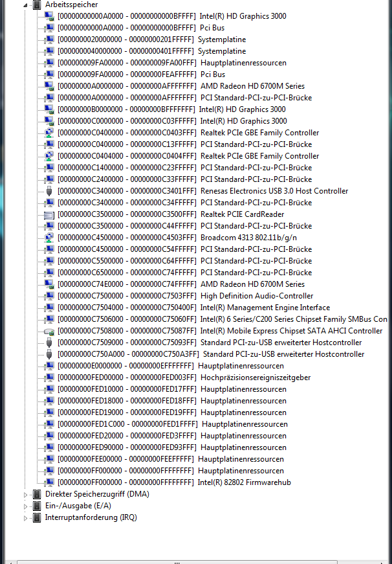Select PCI-zu-PCI-Brücke row 00000000C3500000 - 00000000C44FFFFF
392x564 pixels.
click(184, 226)
